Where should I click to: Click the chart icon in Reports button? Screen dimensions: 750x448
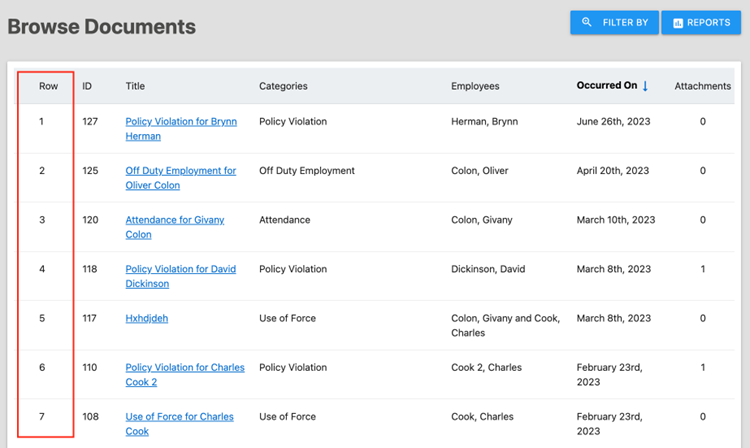678,22
